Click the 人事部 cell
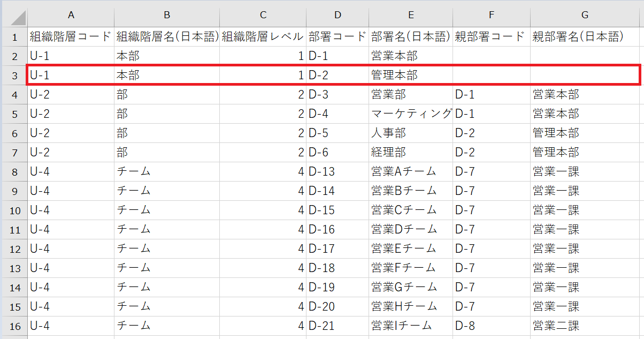The image size is (644, 339). (410, 133)
